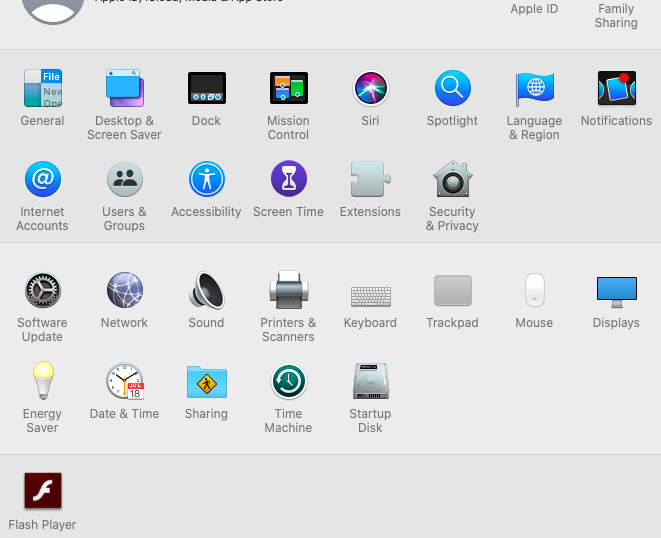Click the user account avatar picture
Viewport: 661px width, 538px height.
[x=53, y=12]
